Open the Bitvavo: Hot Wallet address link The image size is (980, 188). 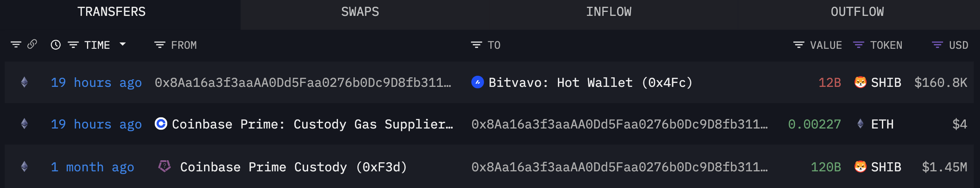tap(590, 82)
